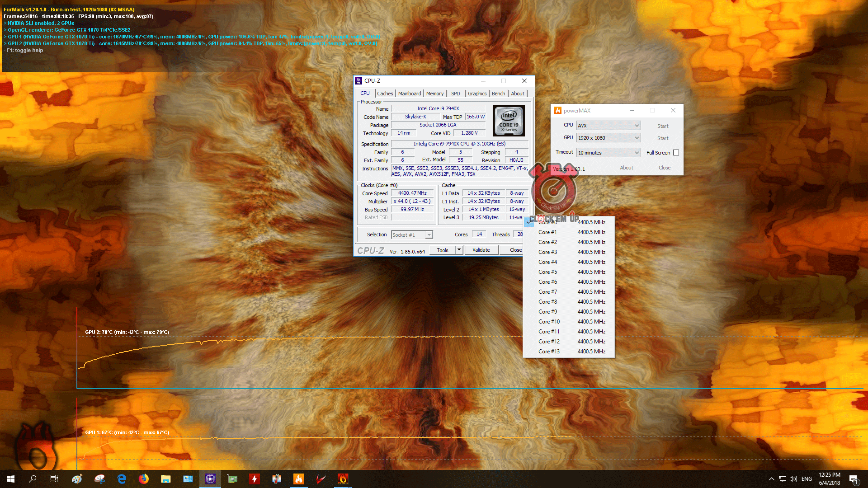The image size is (868, 488).
Task: Expand the CPU test type dropdown
Action: [609, 126]
